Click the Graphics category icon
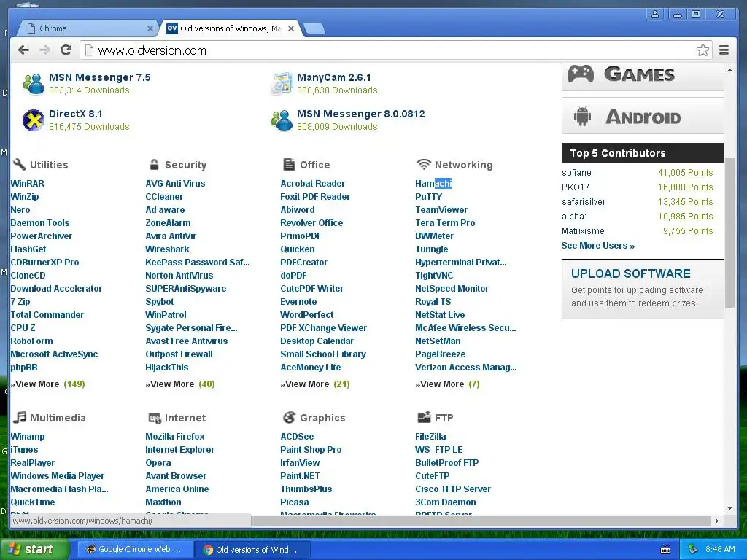 pyautogui.click(x=289, y=418)
